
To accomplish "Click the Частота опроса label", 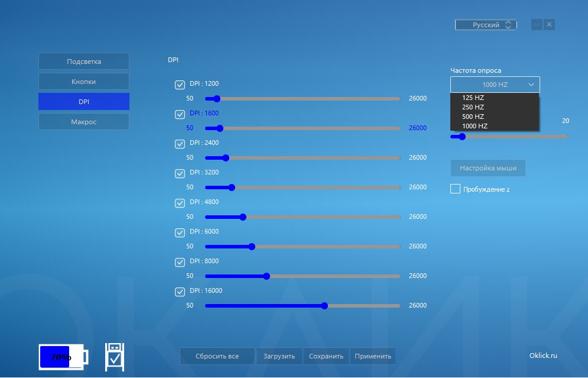I will pyautogui.click(x=476, y=70).
